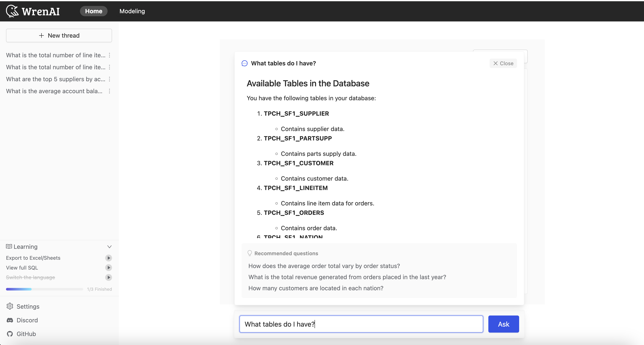Image resolution: width=644 pixels, height=345 pixels.
Task: Switch to the Modeling tab
Action: pyautogui.click(x=132, y=11)
